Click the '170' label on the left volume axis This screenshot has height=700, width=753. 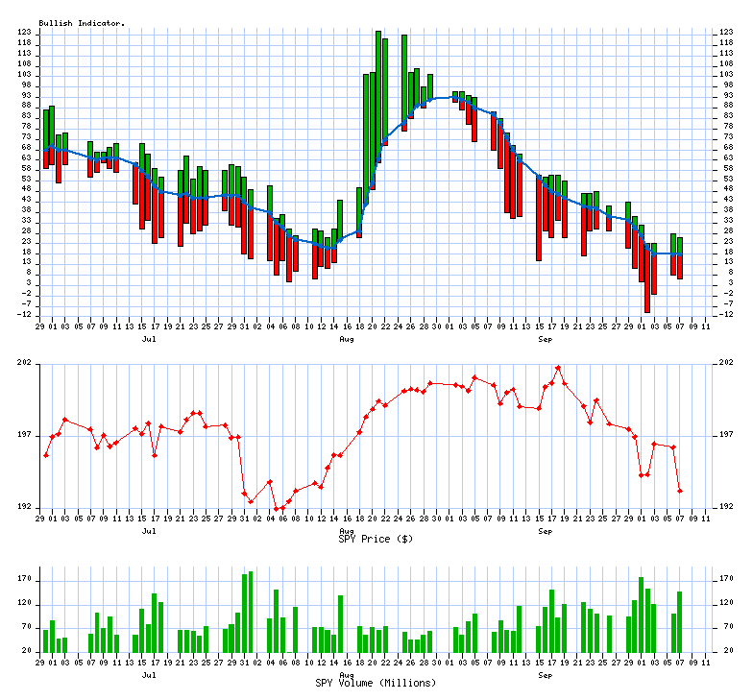25,580
